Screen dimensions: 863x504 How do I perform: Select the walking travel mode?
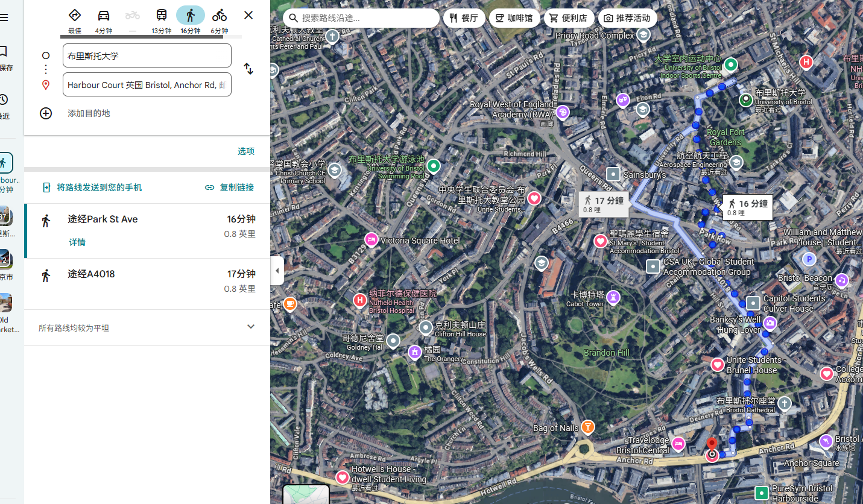pos(190,16)
